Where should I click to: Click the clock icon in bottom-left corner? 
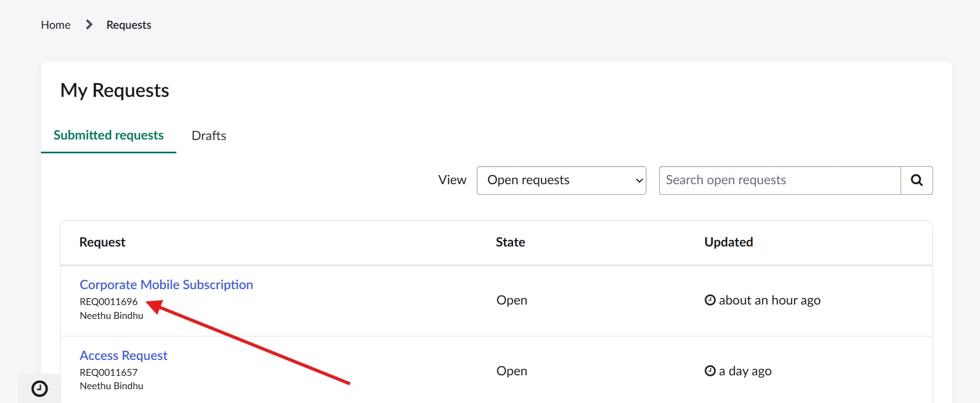[39, 388]
